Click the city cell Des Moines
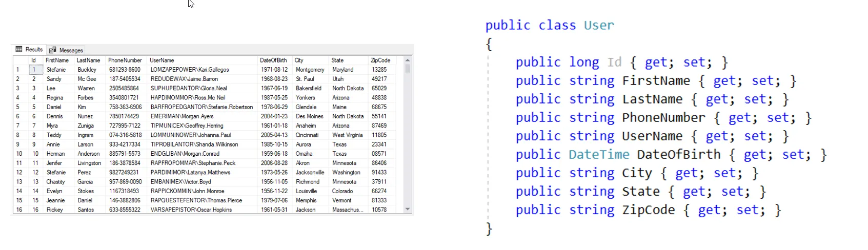The height and width of the screenshot is (250, 868). point(311,116)
